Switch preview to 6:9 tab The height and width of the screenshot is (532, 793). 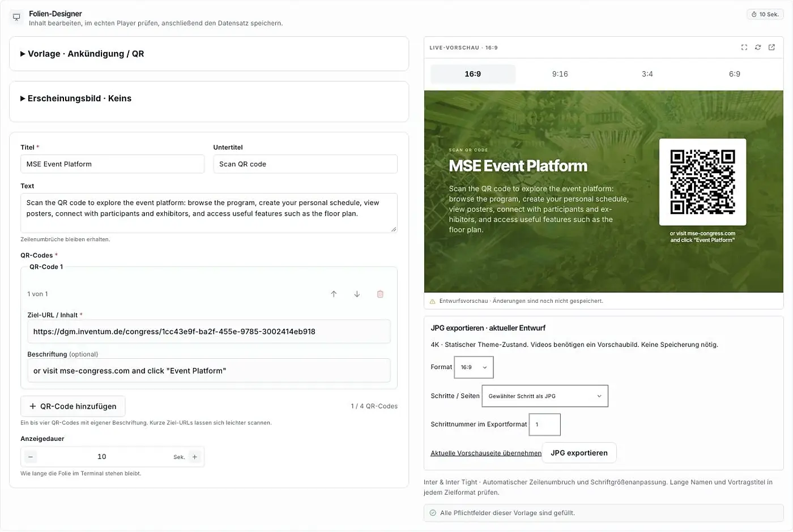click(x=735, y=74)
